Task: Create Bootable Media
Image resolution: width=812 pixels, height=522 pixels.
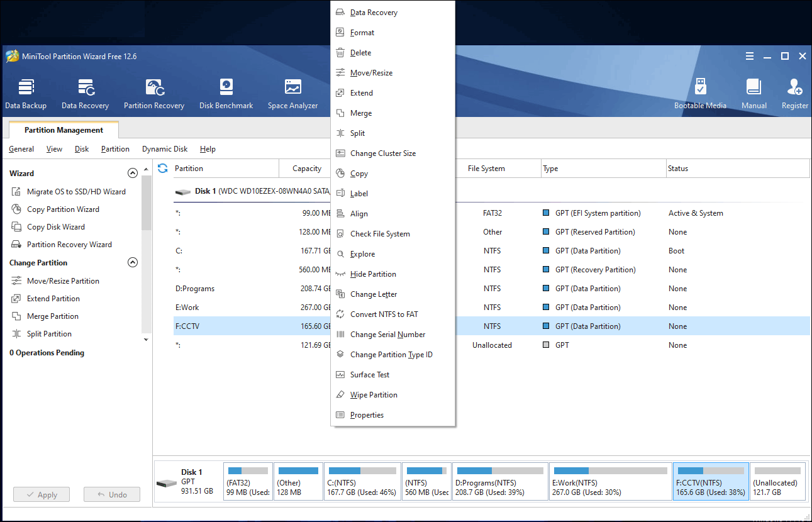Action: 700,94
